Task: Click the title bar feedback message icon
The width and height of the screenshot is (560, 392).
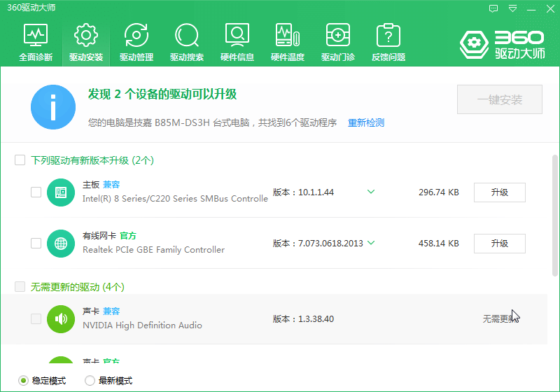Action: [x=493, y=8]
